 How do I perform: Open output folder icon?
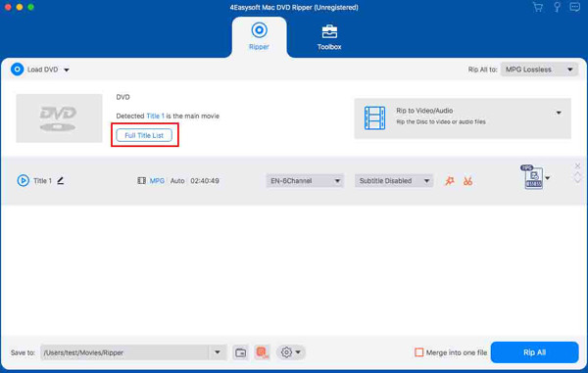pyautogui.click(x=240, y=352)
